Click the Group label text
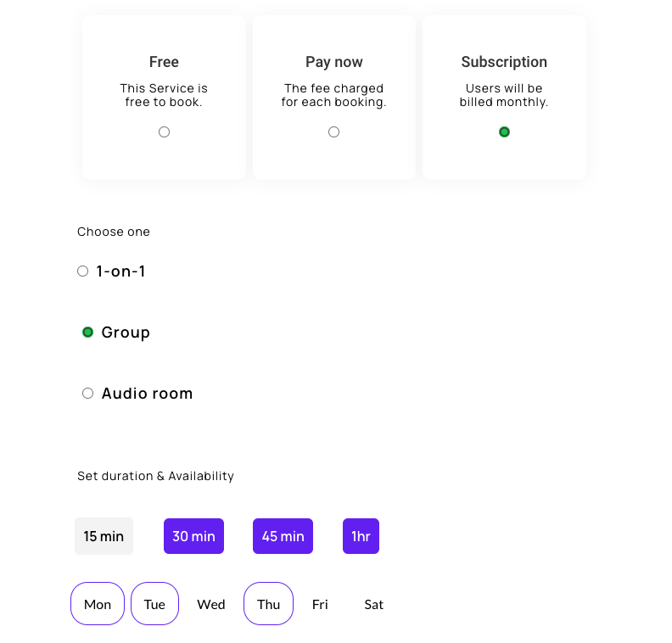This screenshot has height=643, width=672. (x=126, y=333)
